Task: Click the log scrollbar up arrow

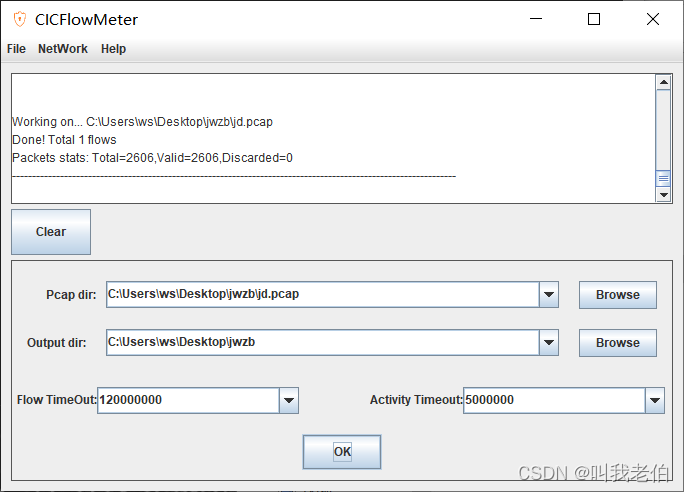Action: (x=663, y=82)
